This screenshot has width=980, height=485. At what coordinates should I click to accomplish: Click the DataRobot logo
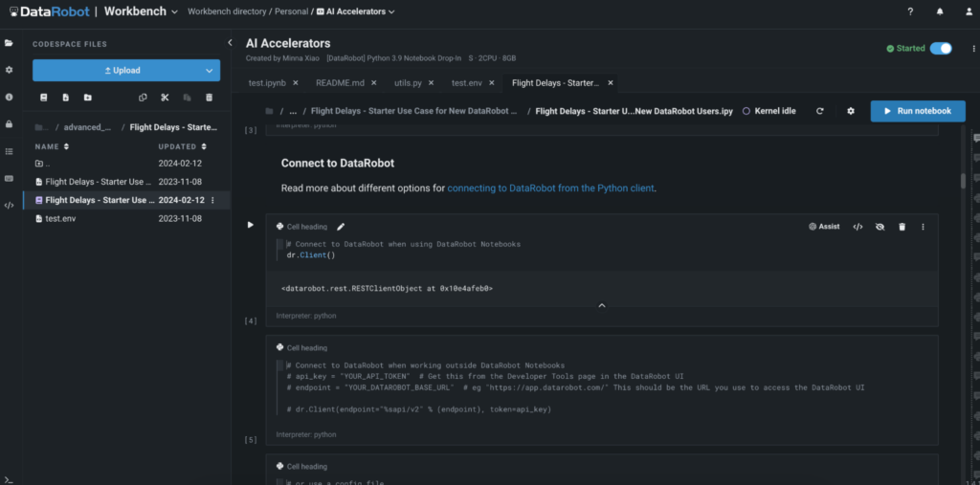(x=50, y=11)
